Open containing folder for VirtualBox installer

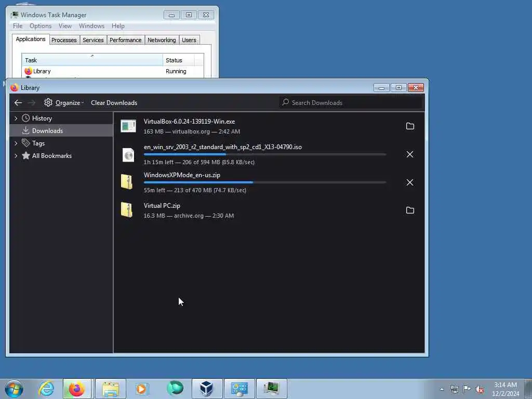click(x=410, y=126)
